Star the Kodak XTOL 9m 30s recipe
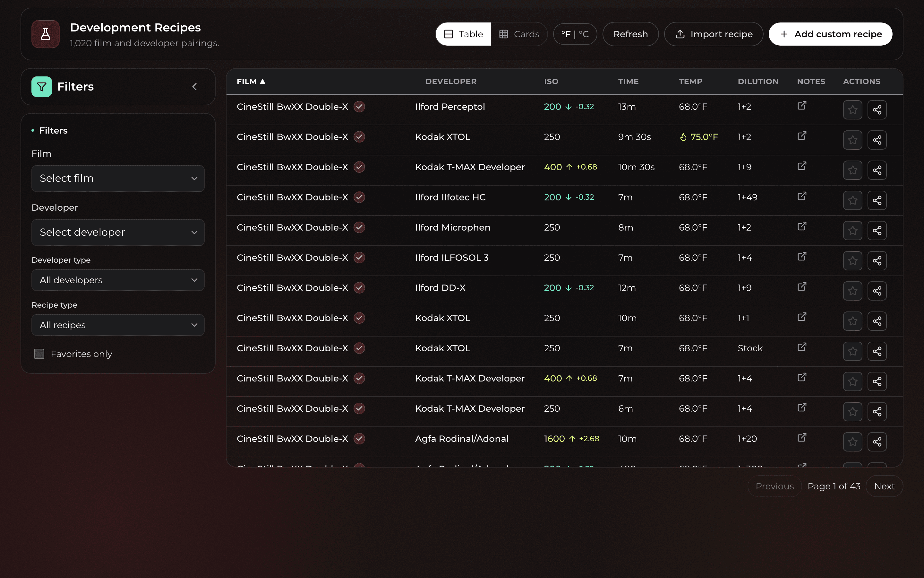The image size is (924, 578). [x=852, y=140]
